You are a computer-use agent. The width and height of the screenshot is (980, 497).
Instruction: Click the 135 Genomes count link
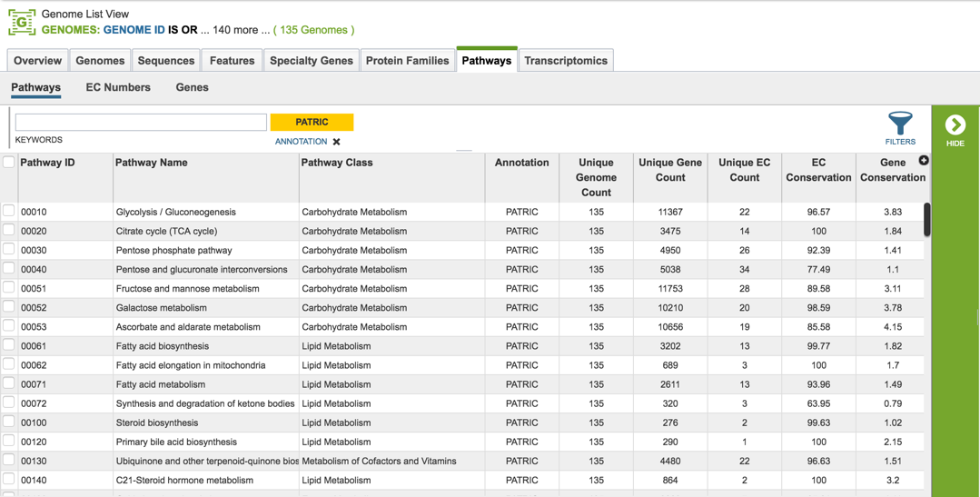(x=313, y=29)
